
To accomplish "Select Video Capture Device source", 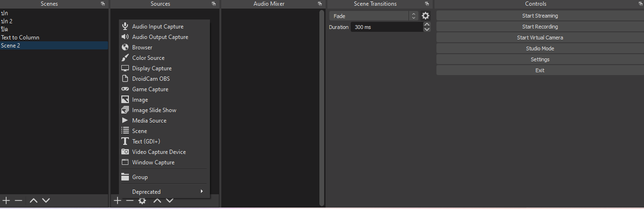I will [164, 152].
